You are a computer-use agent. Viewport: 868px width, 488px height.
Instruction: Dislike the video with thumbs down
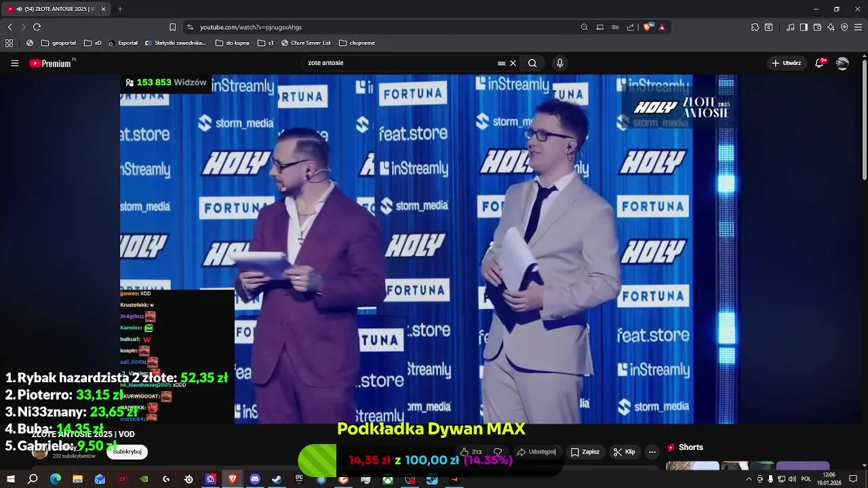tap(498, 452)
